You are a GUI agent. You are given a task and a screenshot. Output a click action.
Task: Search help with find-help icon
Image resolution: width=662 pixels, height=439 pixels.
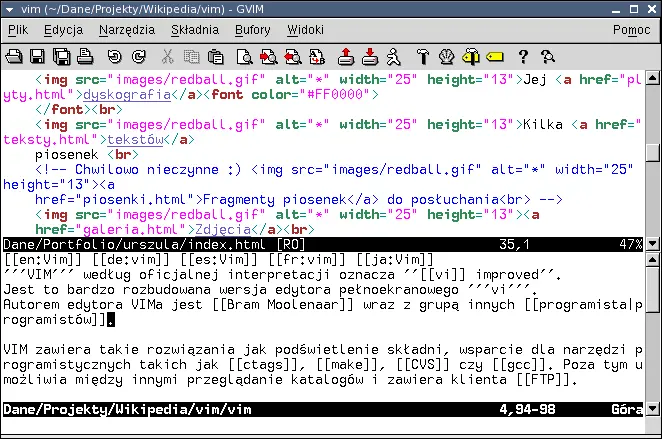[x=548, y=56]
